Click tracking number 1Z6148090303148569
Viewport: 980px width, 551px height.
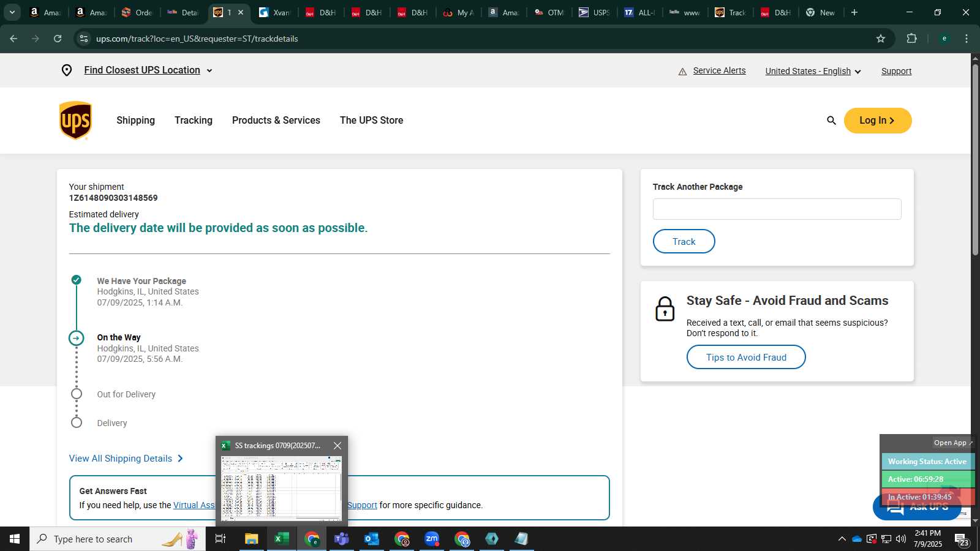tap(113, 198)
